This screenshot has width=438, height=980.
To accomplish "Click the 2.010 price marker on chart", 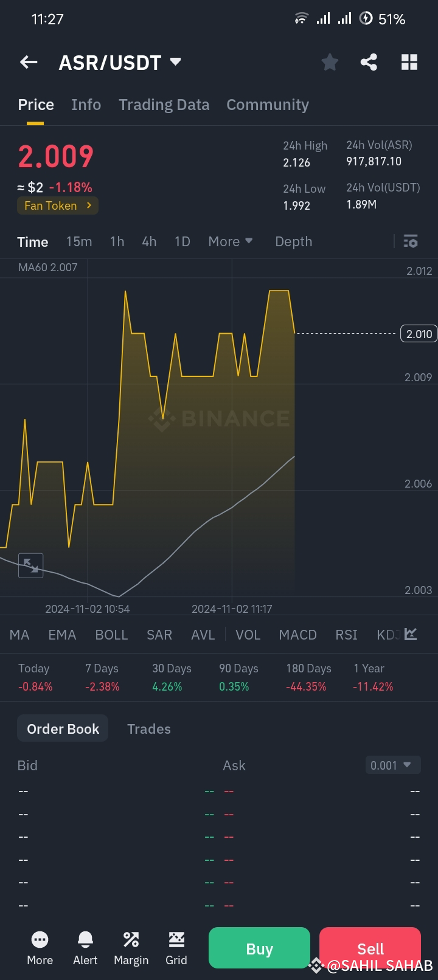I will click(419, 333).
